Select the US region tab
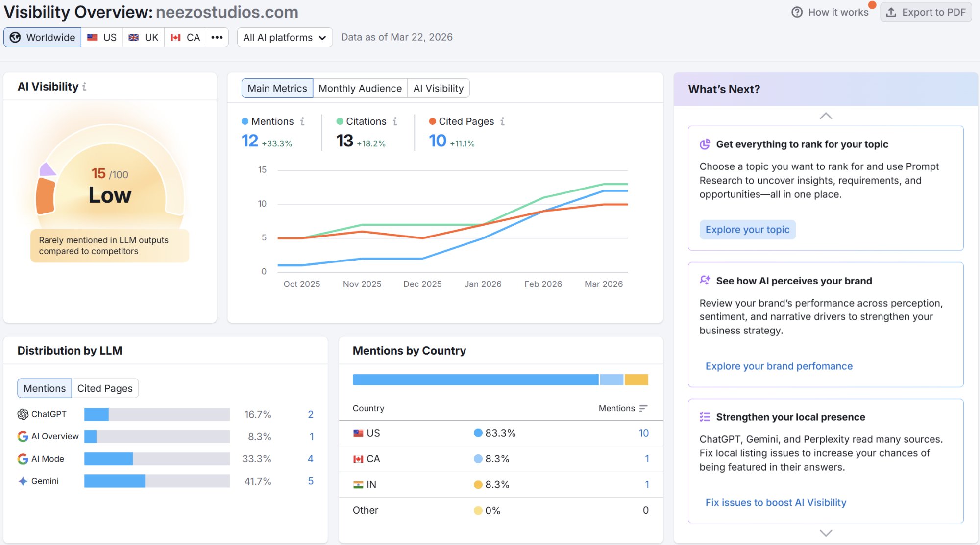The image size is (980, 545). pyautogui.click(x=102, y=37)
